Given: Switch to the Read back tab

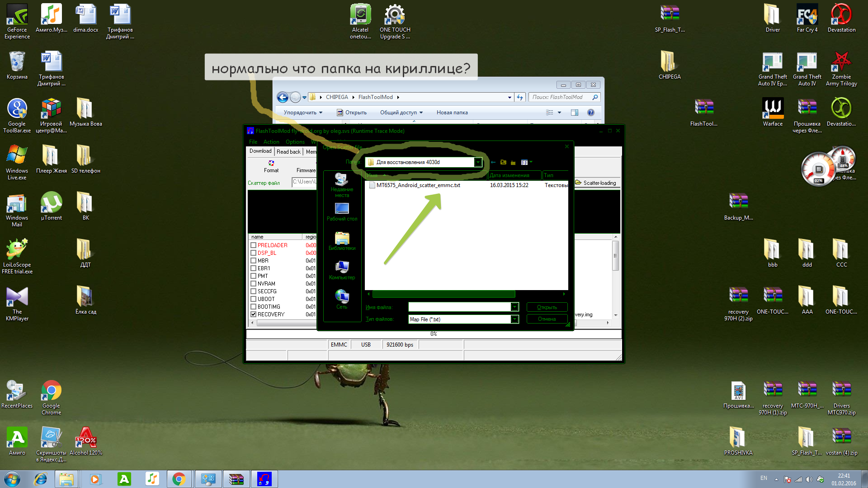Looking at the screenshot, I should [288, 152].
